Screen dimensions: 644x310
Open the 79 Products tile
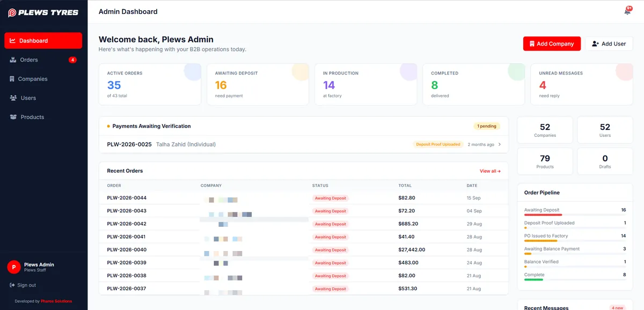(545, 161)
